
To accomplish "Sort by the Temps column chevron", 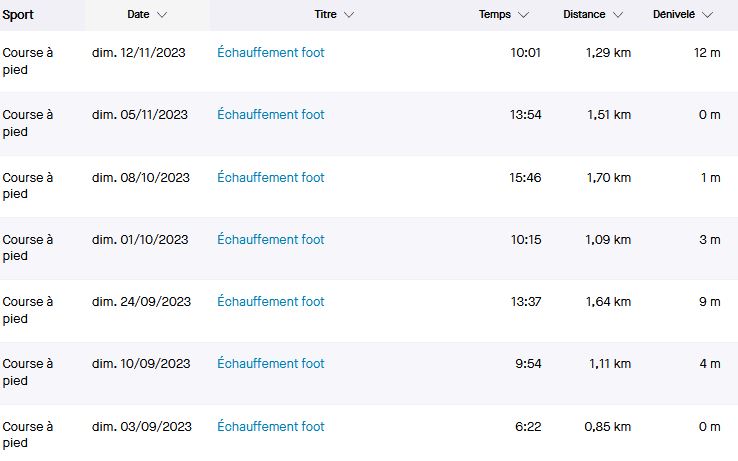I will 524,15.
